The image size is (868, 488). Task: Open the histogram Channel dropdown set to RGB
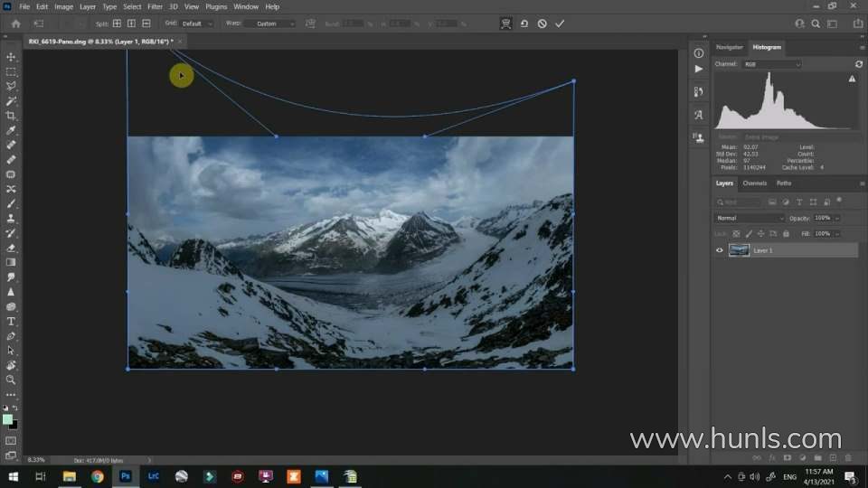(771, 64)
